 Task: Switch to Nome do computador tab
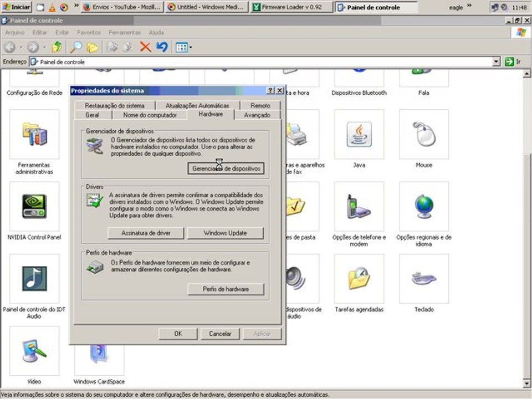[150, 115]
